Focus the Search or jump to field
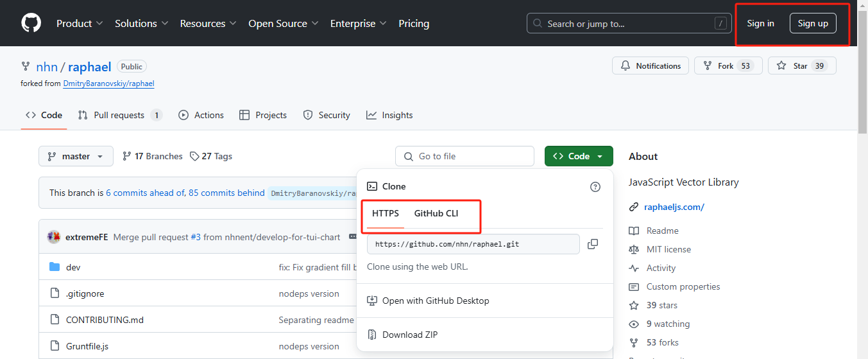 (x=629, y=23)
